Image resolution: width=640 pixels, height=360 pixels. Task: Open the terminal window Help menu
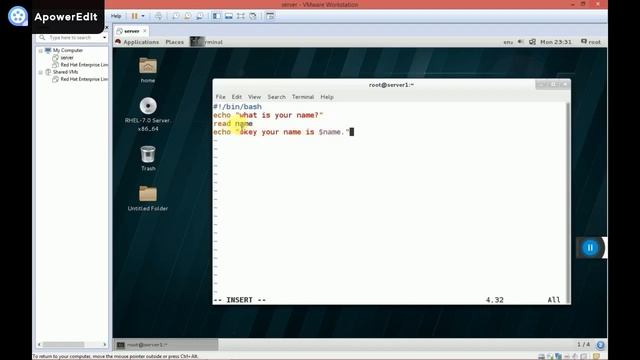tap(327, 97)
